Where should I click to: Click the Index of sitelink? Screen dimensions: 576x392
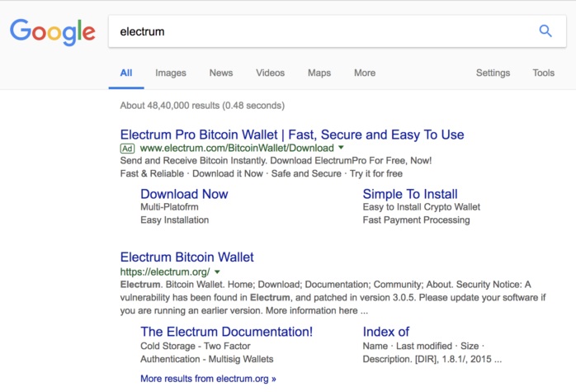[386, 332]
